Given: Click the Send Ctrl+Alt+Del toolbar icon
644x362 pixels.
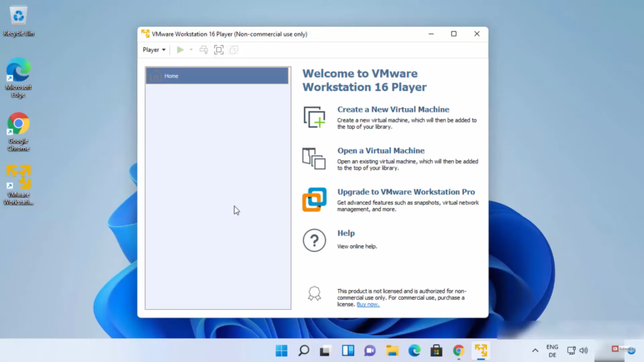Looking at the screenshot, I should pos(204,50).
